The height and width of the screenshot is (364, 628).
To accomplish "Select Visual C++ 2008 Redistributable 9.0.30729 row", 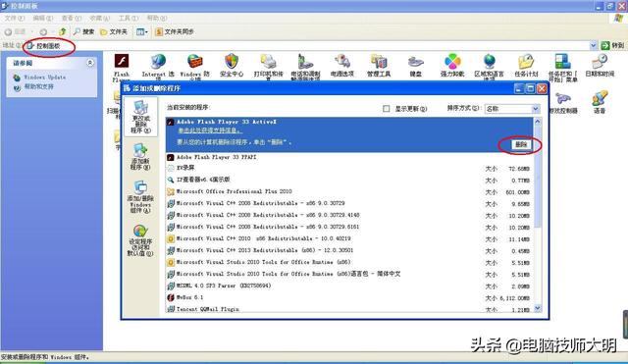I will [349, 203].
